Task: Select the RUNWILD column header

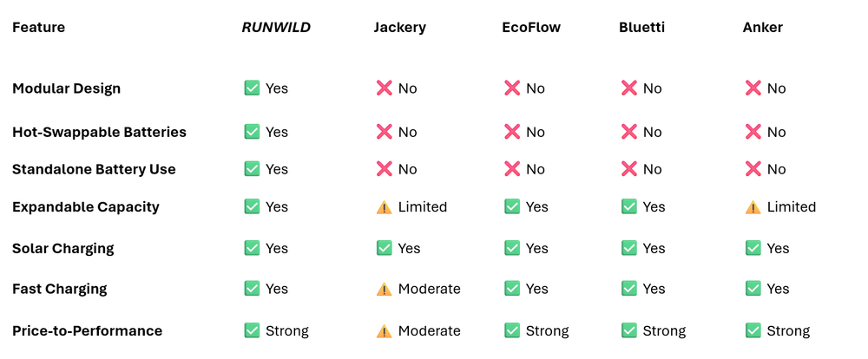Action: [x=276, y=28]
